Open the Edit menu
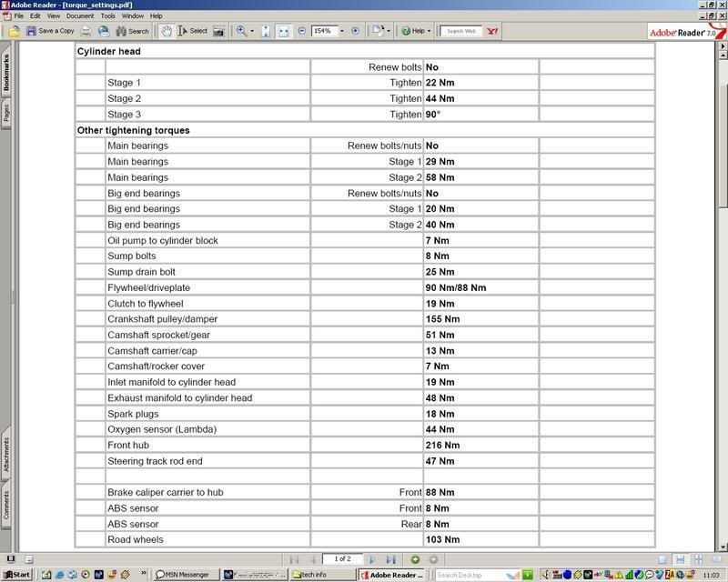 pyautogui.click(x=35, y=15)
